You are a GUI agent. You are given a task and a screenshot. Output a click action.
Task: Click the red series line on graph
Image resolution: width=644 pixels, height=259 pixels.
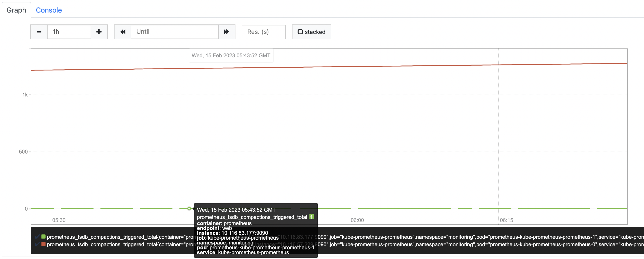[400, 66]
